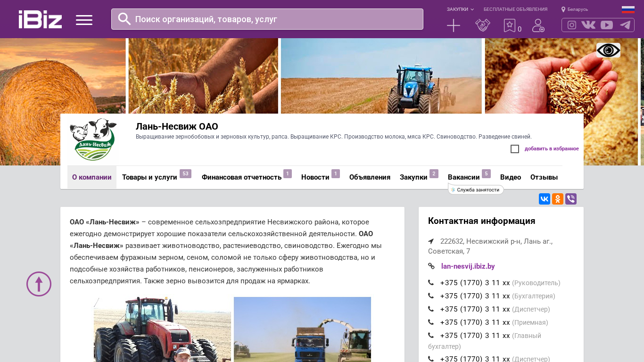Viewport: 644px width, 362px height.
Task: Open the YouTube channel icon
Action: tap(607, 25)
